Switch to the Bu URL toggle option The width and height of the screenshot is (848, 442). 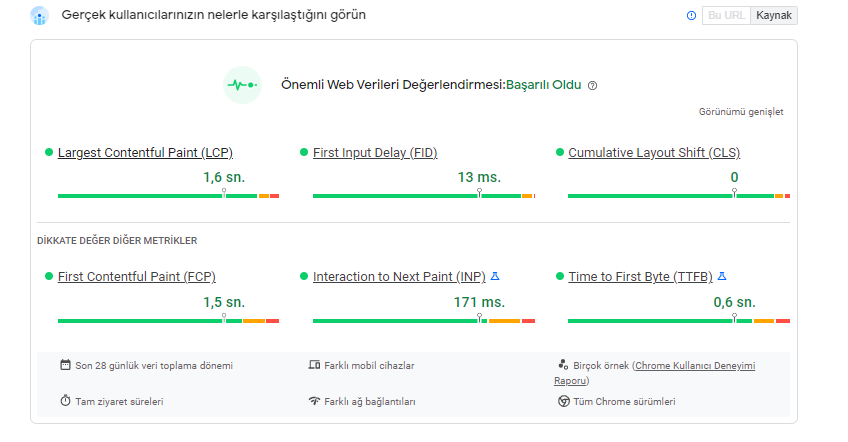[726, 15]
